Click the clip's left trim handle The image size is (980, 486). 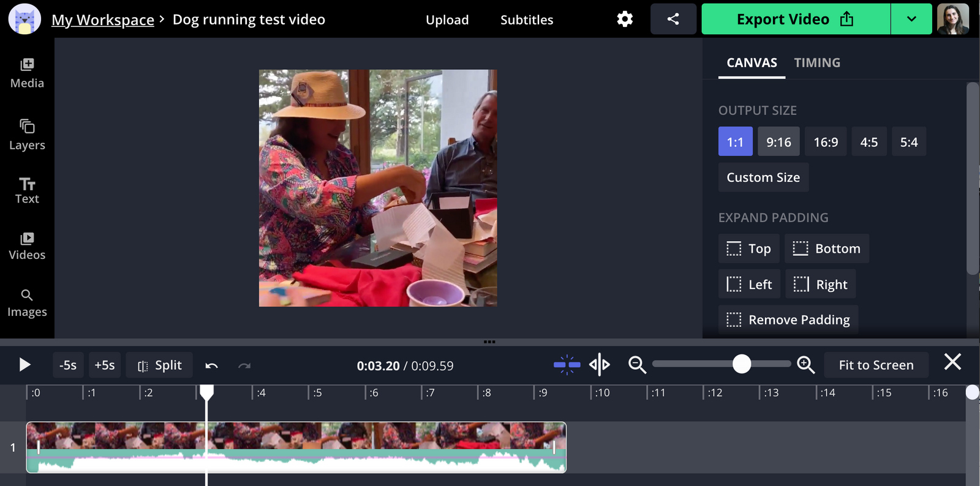pos(38,447)
